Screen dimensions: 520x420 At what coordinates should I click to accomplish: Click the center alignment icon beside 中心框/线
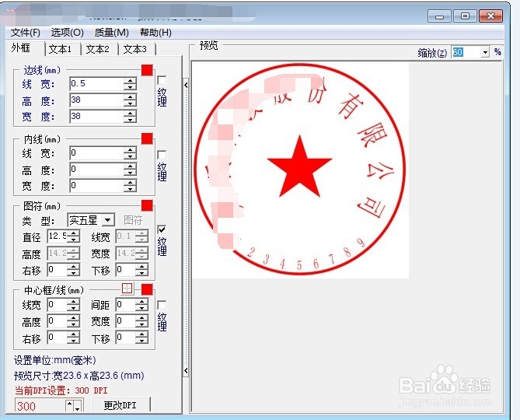127,289
